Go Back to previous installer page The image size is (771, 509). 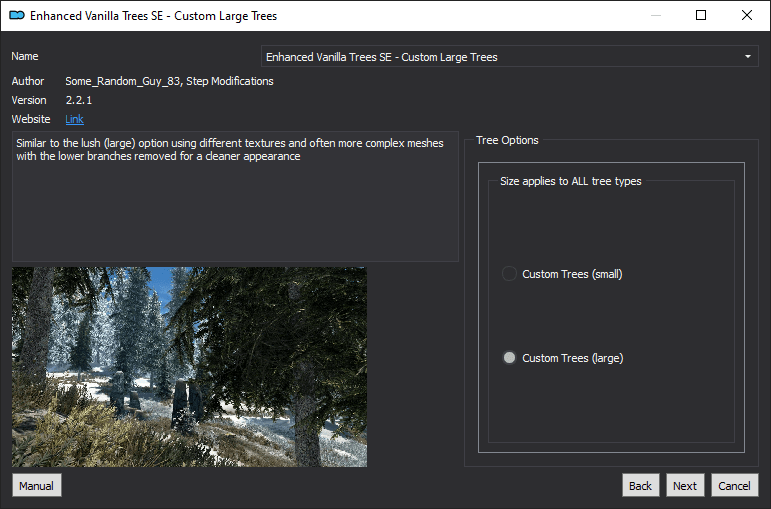tap(640, 485)
